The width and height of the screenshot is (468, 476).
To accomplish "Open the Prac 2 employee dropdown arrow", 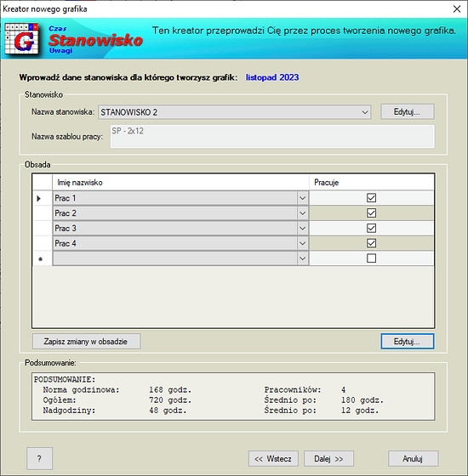I will coord(302,213).
